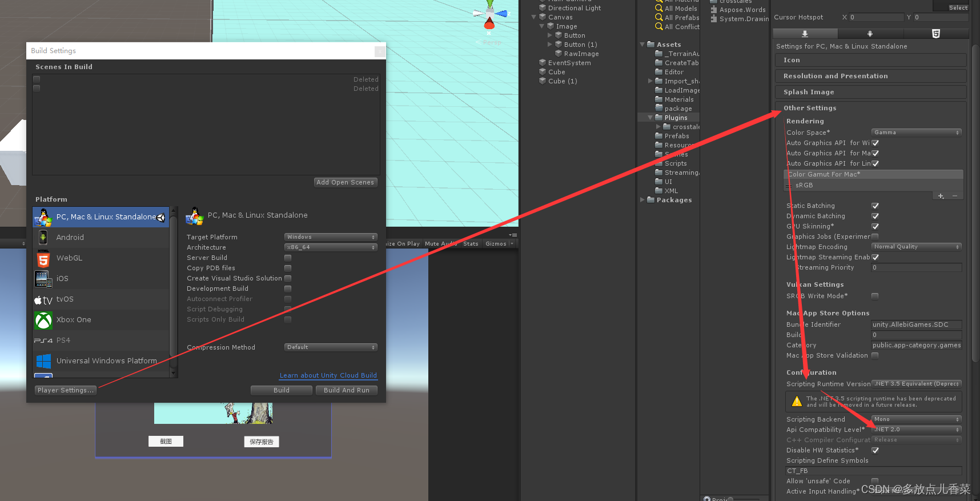
Task: Open the Architecture x86_64 dropdown
Action: (x=331, y=247)
